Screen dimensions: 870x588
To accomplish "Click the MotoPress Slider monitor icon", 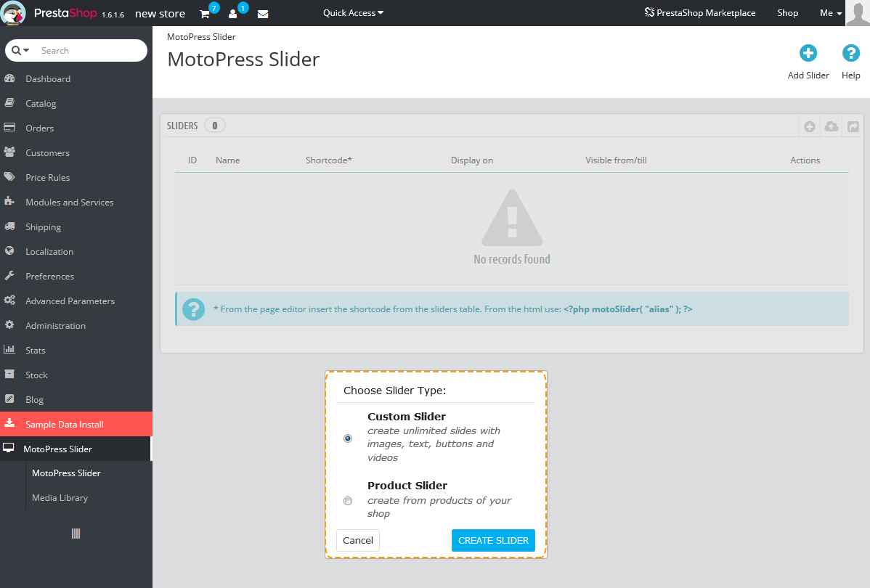I will [x=8, y=448].
